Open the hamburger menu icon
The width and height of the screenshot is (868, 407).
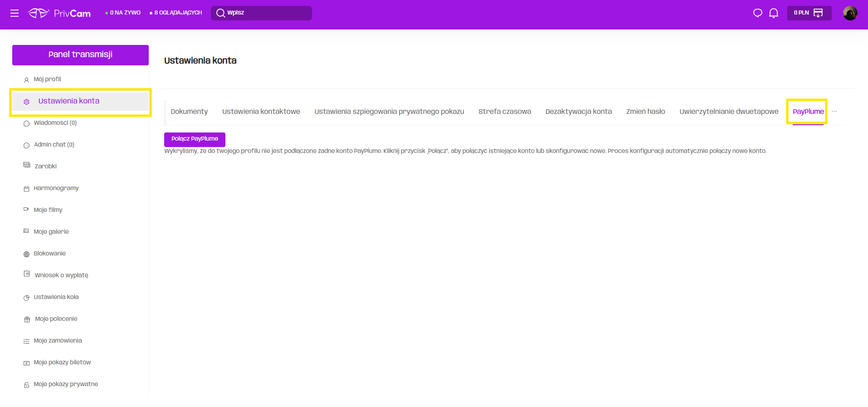15,13
